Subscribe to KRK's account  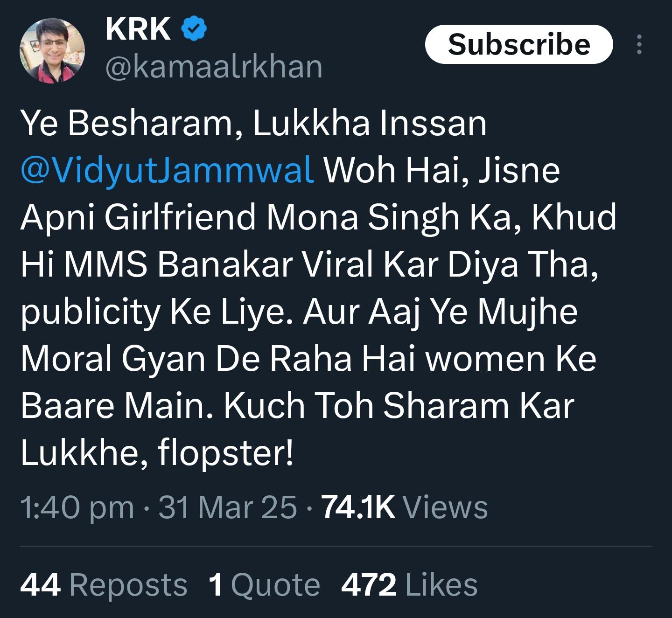(x=518, y=44)
